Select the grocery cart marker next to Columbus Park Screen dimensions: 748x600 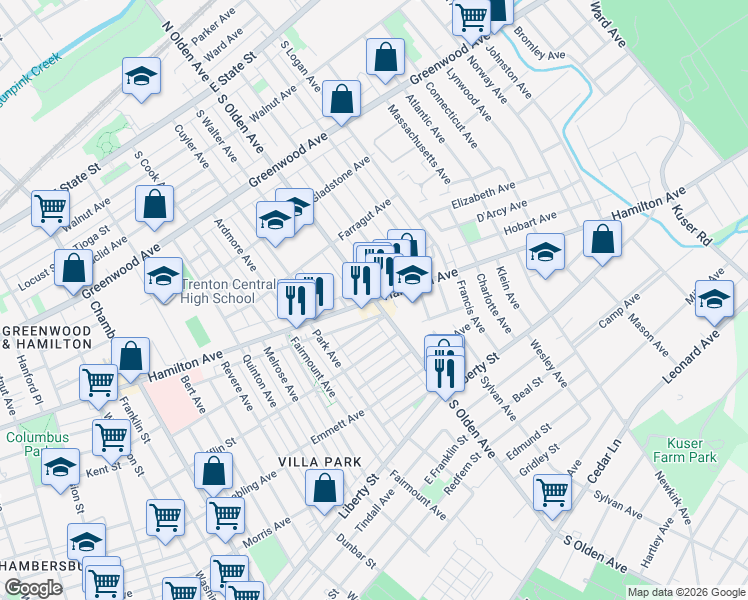pyautogui.click(x=112, y=439)
